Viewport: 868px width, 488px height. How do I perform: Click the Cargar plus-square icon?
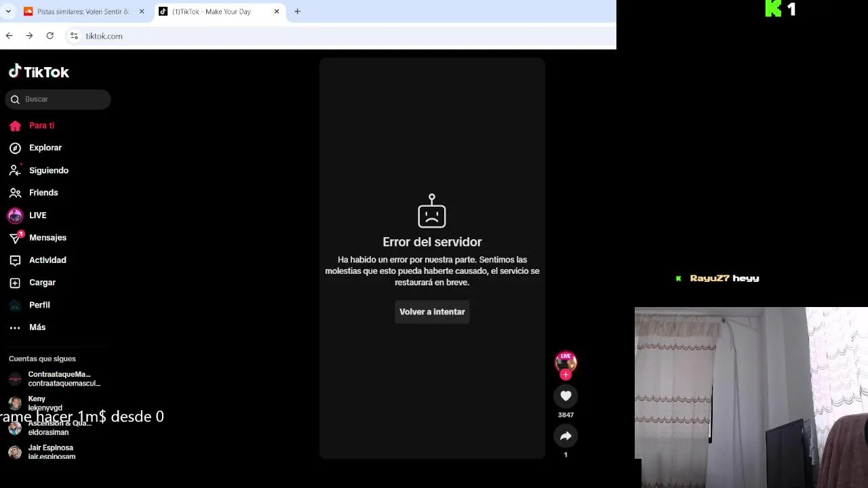(x=15, y=283)
